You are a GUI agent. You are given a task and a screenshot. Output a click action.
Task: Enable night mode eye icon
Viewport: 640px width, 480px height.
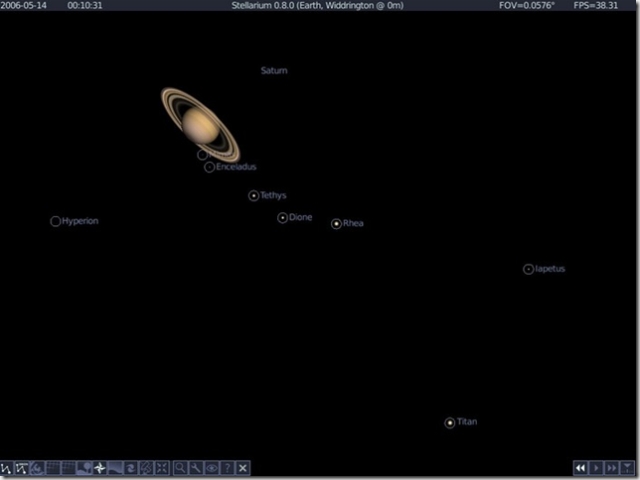coord(212,468)
